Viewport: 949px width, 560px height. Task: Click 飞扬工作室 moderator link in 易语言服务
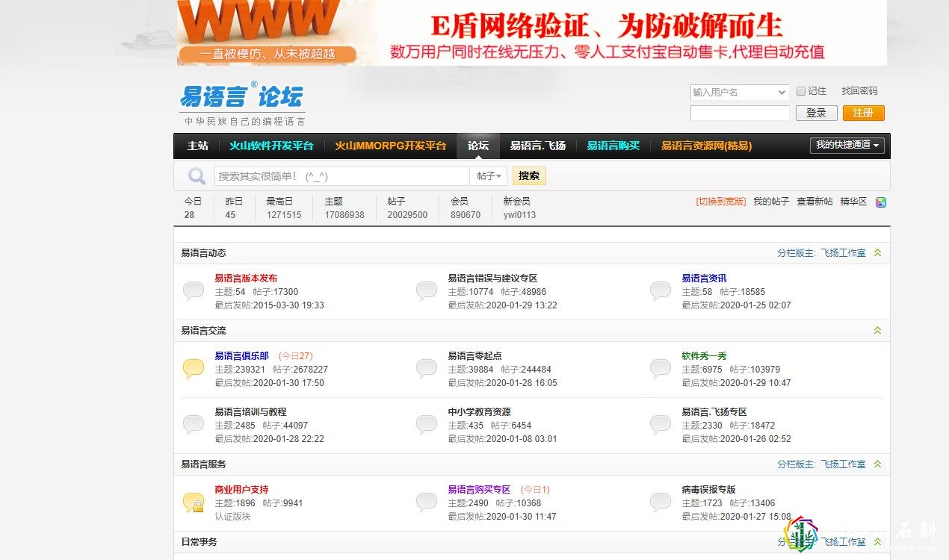[843, 464]
